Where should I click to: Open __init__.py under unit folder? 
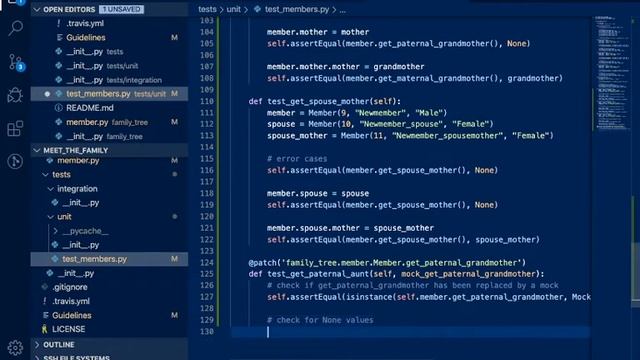(x=109, y=245)
